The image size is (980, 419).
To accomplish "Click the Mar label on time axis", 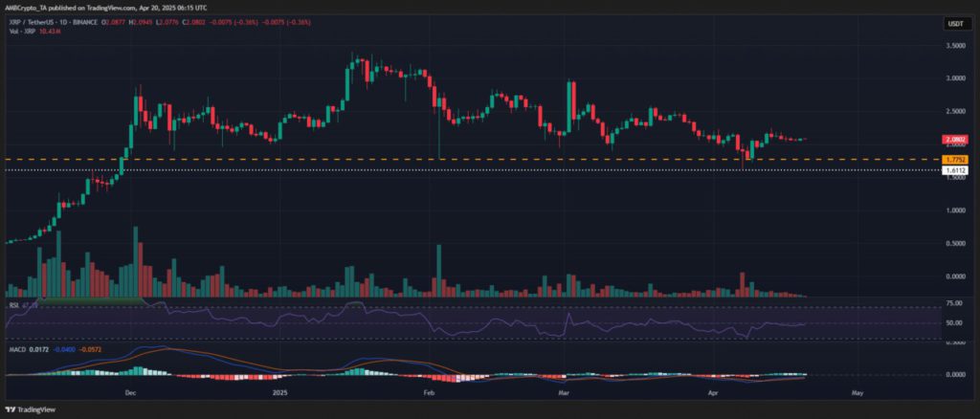I will pyautogui.click(x=565, y=393).
